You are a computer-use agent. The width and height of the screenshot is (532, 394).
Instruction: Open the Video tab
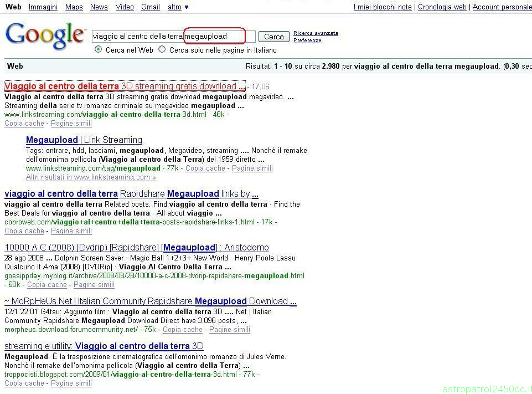coord(125,7)
